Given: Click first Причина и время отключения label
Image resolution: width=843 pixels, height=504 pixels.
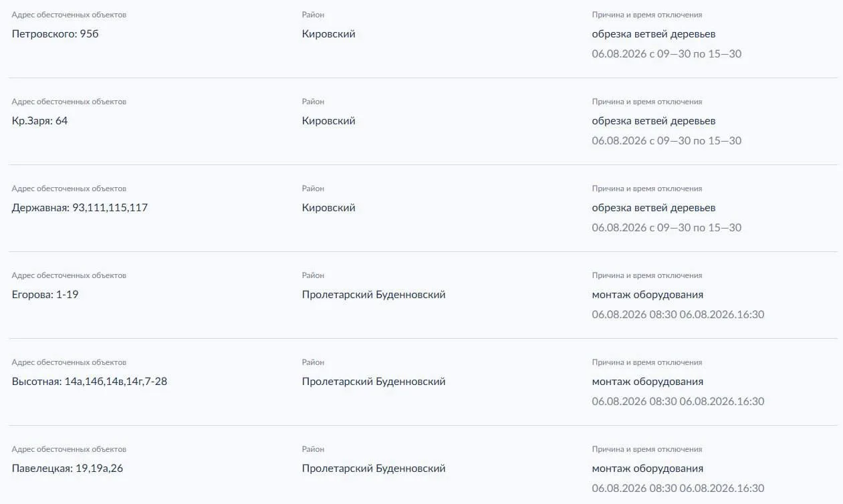Looking at the screenshot, I should point(647,15).
